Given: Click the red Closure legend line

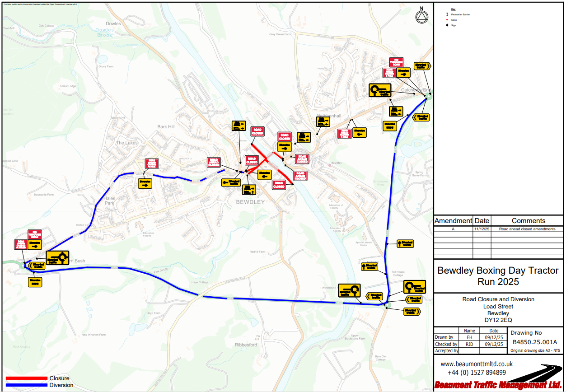Looking at the screenshot, I should pos(26,378).
